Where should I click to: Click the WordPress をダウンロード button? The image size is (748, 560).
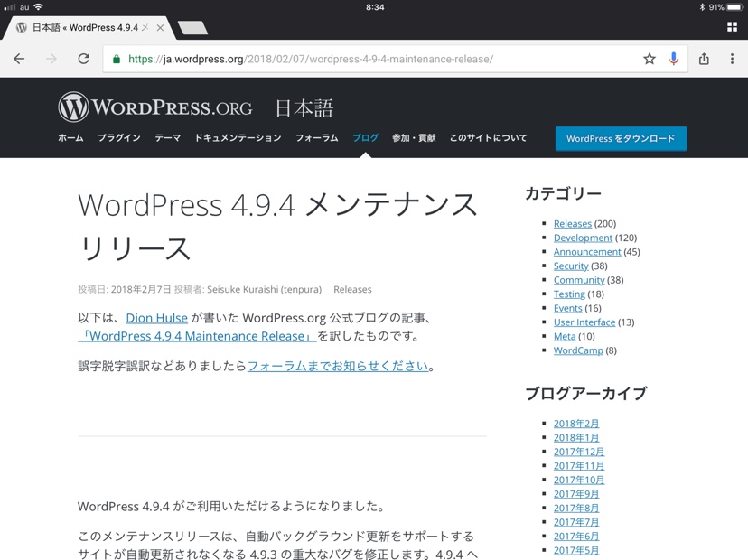pyautogui.click(x=622, y=138)
